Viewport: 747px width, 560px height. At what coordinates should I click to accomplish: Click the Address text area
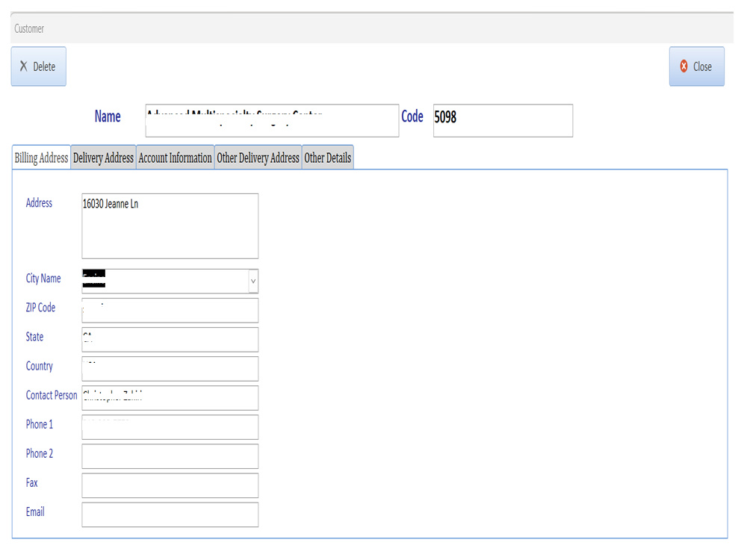[x=170, y=226]
